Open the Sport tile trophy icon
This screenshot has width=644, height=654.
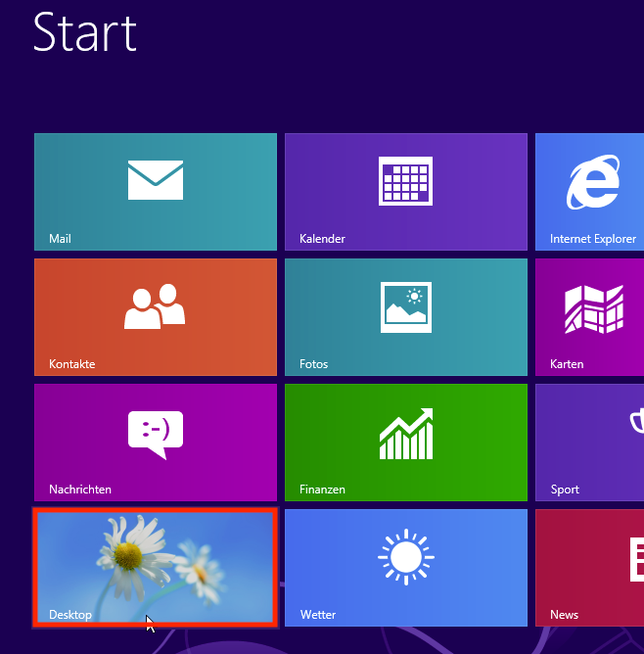636,421
